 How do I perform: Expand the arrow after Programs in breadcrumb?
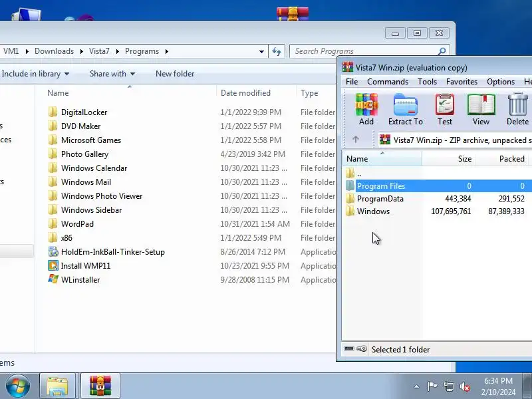(x=167, y=51)
